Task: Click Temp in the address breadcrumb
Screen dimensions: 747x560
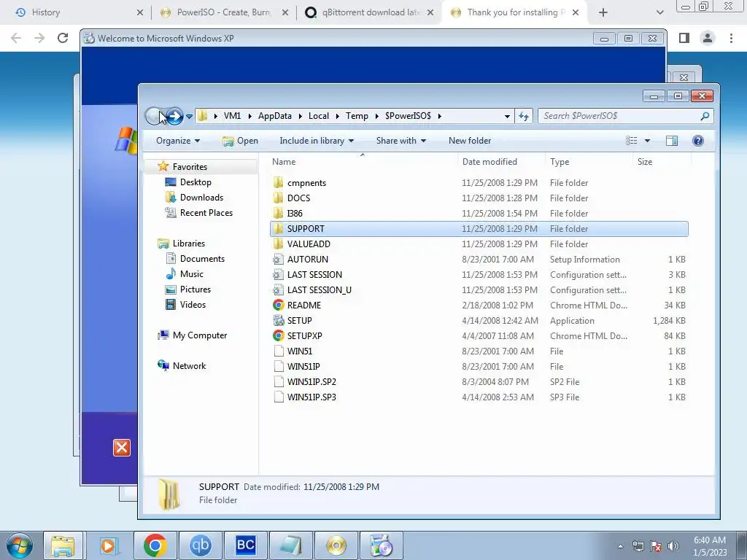Action: click(357, 116)
